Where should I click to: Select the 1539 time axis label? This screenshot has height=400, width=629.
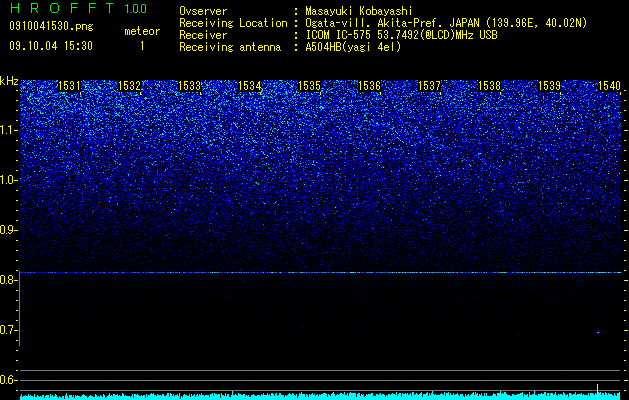(x=550, y=86)
